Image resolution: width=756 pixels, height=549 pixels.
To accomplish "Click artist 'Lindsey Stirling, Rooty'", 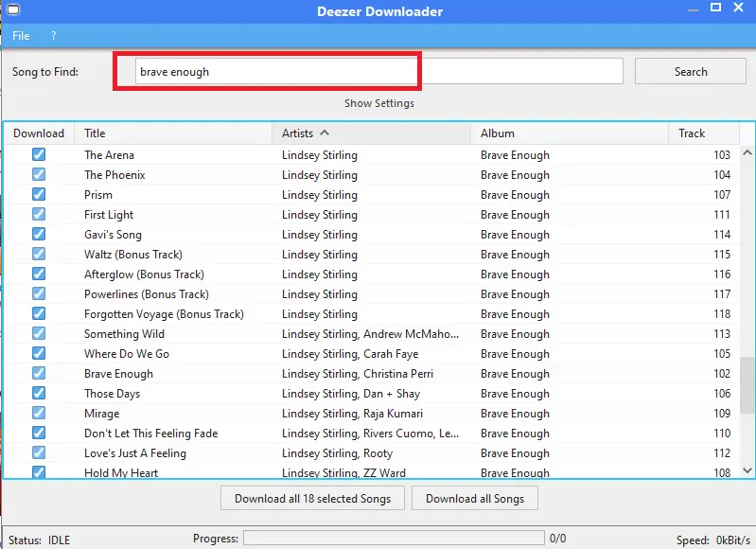I will point(337,453).
